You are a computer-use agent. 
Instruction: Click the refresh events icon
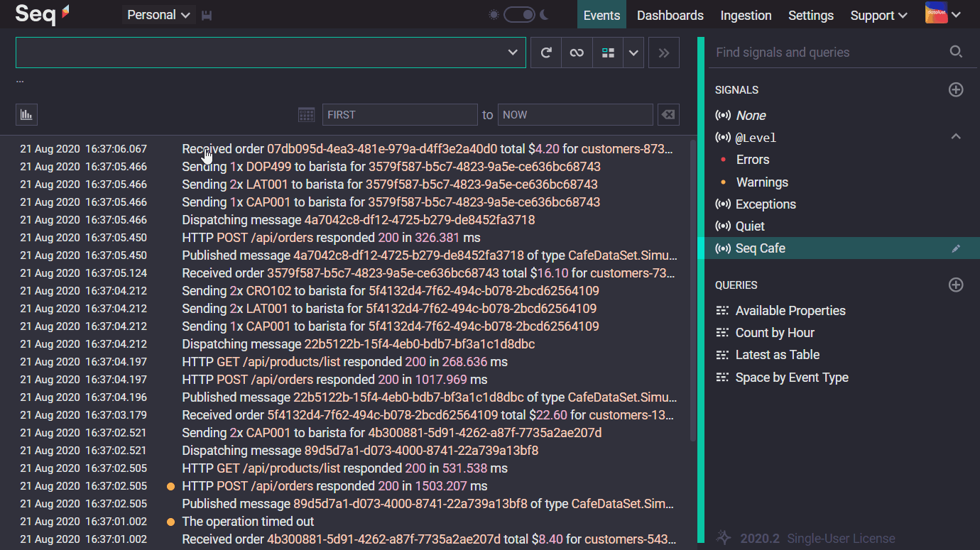coord(546,53)
